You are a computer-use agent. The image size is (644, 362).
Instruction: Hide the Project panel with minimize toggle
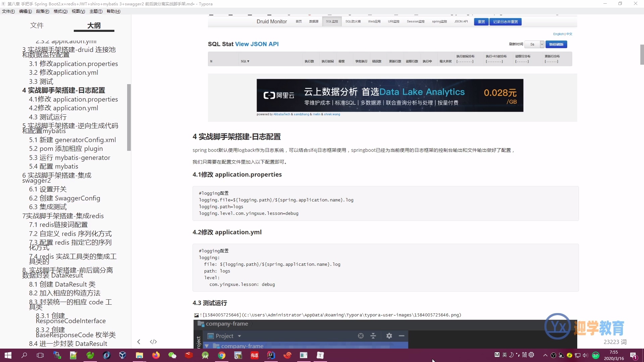[401, 336]
